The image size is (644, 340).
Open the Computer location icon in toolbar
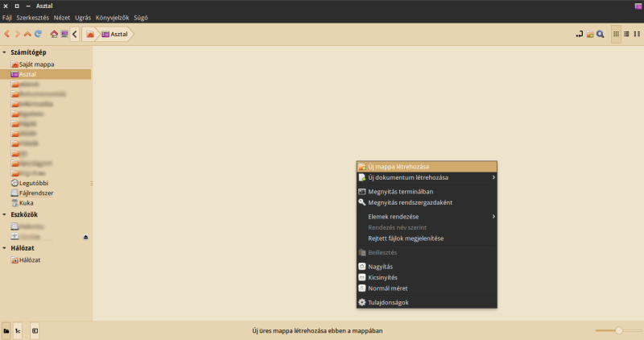pos(64,34)
